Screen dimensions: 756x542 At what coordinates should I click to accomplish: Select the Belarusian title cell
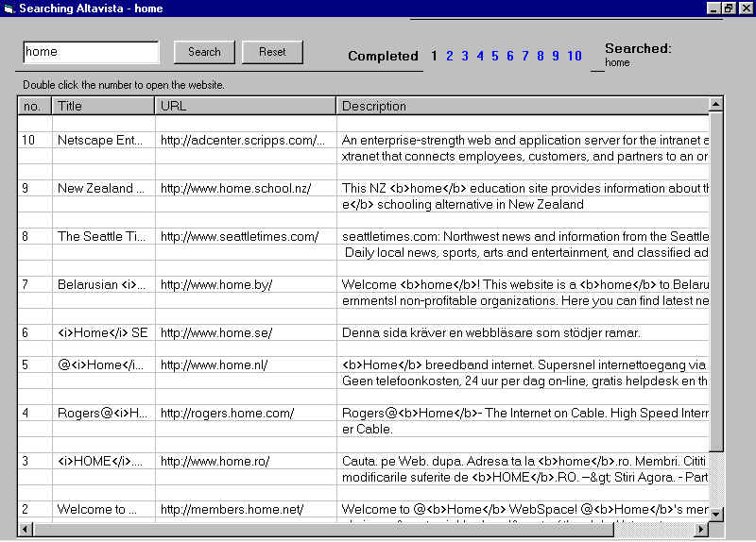pos(102,284)
